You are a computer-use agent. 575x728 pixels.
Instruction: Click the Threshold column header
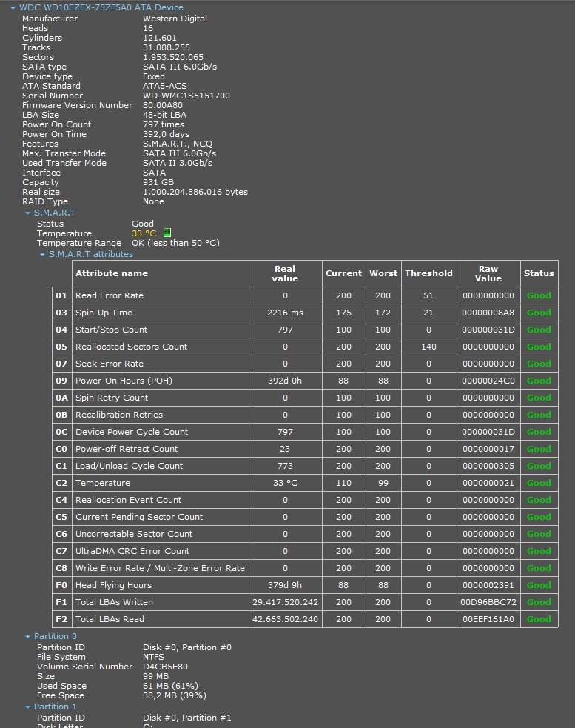[x=428, y=273]
